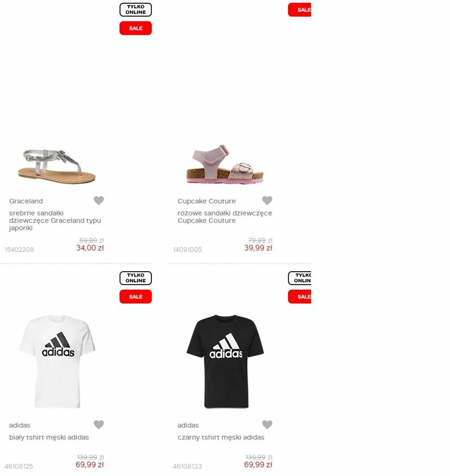Click SALE badge above silver sandals
Screen dimensions: 450x476
point(136,28)
